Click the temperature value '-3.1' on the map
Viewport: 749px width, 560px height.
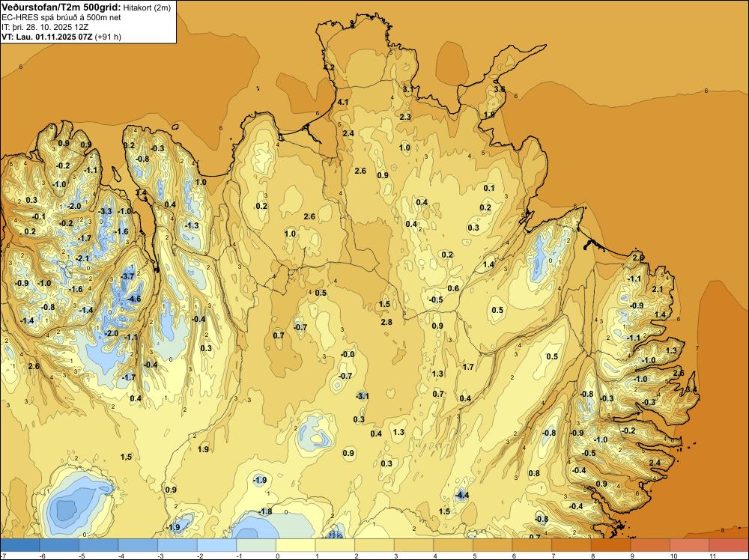(x=362, y=396)
